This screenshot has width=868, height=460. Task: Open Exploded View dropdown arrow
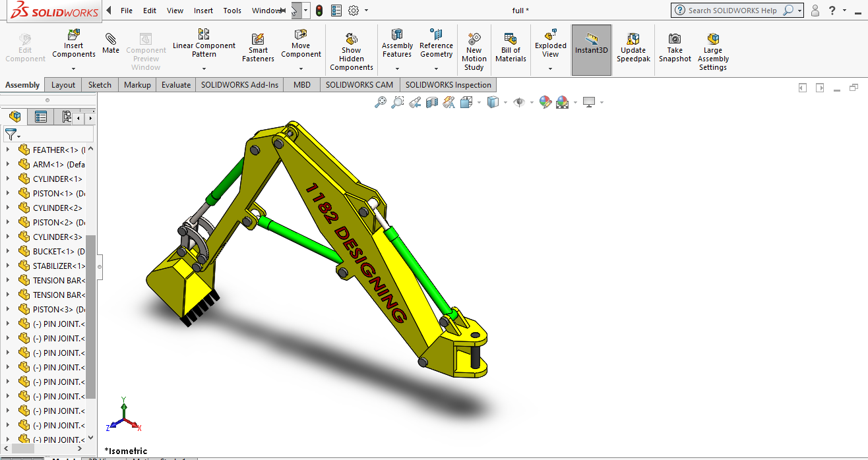click(x=551, y=68)
